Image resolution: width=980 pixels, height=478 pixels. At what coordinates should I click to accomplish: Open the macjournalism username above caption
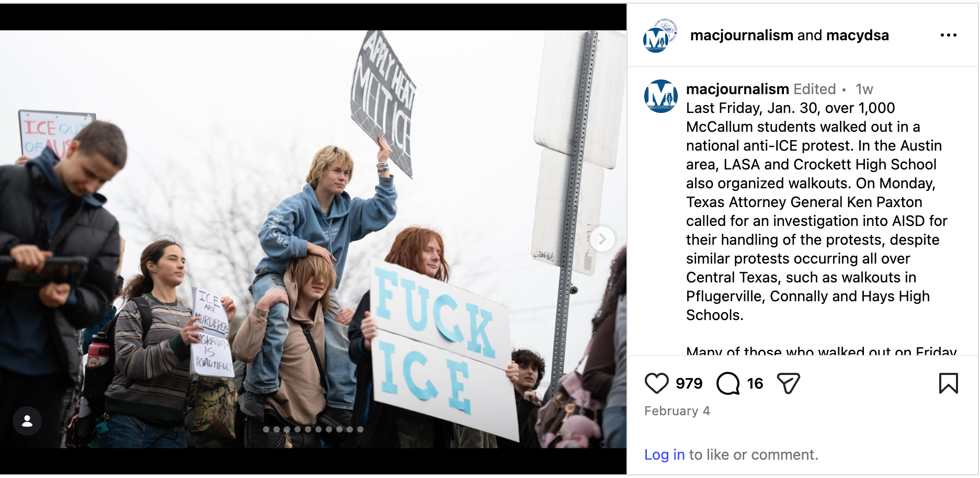(737, 89)
